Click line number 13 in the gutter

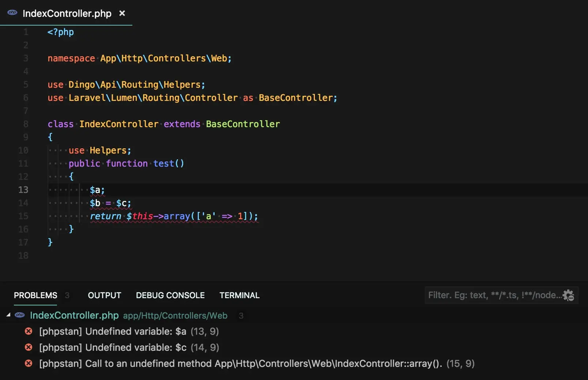(23, 190)
